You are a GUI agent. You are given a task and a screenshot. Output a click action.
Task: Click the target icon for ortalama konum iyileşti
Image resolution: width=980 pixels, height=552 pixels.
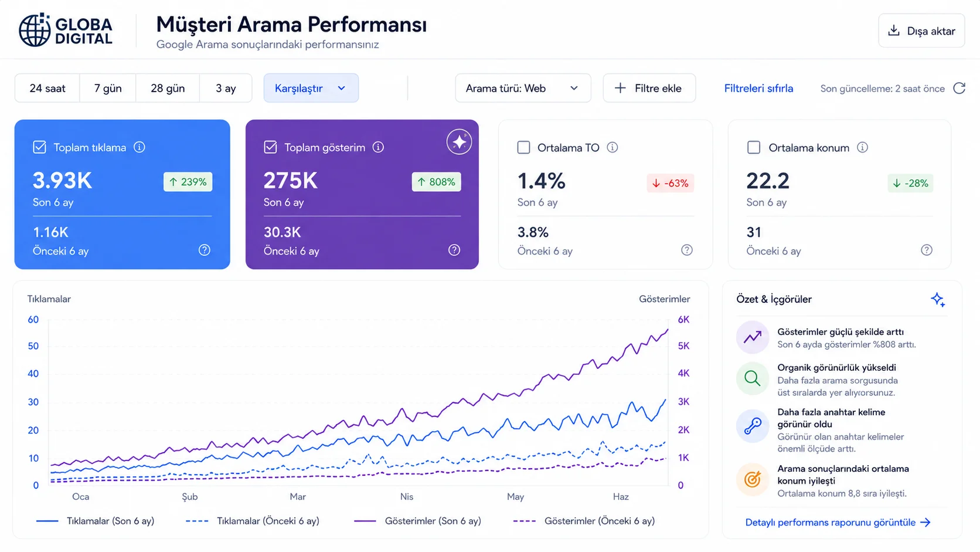coord(753,479)
